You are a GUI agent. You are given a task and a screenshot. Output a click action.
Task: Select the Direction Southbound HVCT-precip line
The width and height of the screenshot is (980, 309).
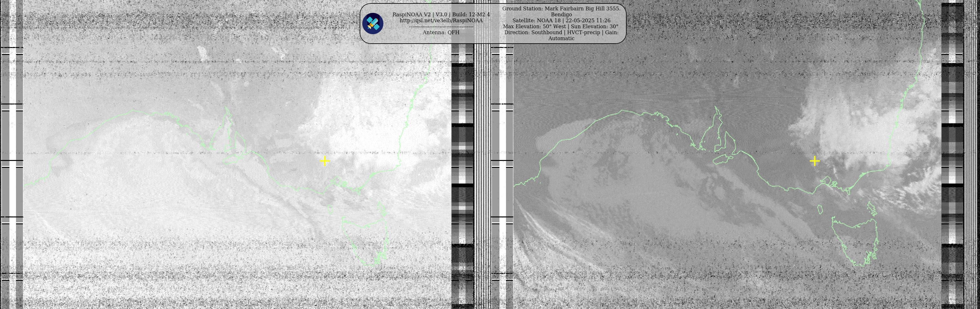click(561, 32)
